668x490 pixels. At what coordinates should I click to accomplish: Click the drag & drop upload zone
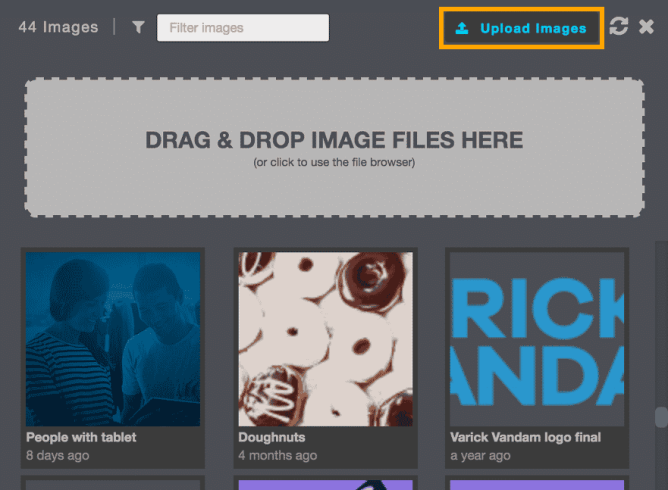[334, 147]
